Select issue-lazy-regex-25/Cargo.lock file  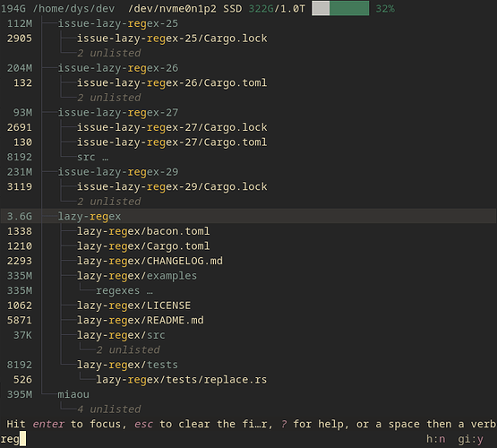click(x=172, y=39)
